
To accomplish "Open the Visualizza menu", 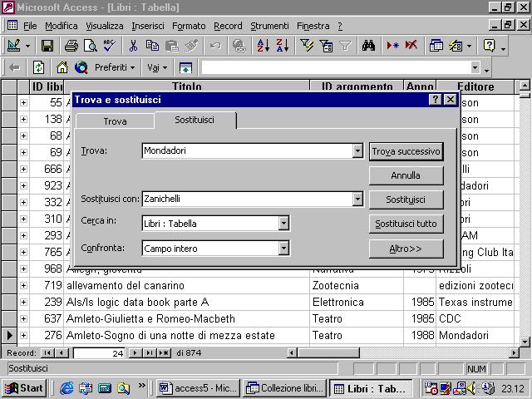I will point(105,26).
